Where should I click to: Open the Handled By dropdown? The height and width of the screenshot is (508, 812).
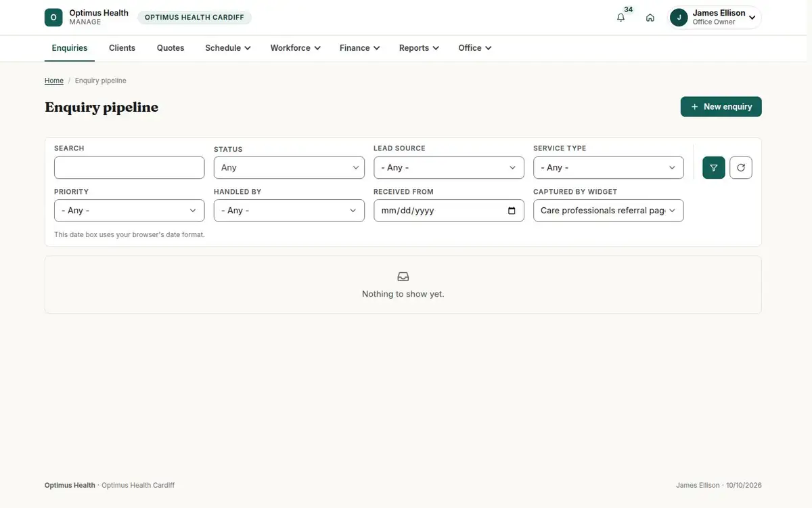(289, 211)
